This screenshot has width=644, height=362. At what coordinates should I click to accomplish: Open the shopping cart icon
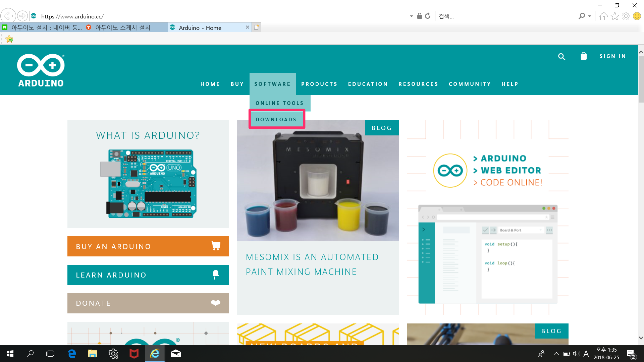584,56
